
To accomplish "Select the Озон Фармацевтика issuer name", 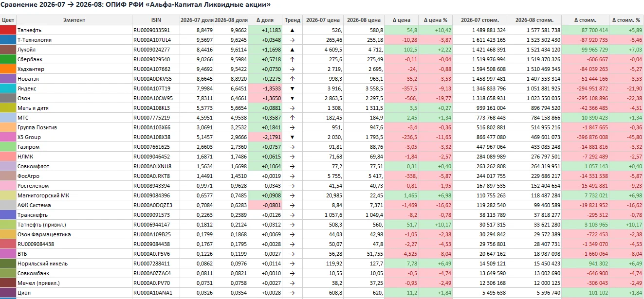I will [x=44, y=234].
